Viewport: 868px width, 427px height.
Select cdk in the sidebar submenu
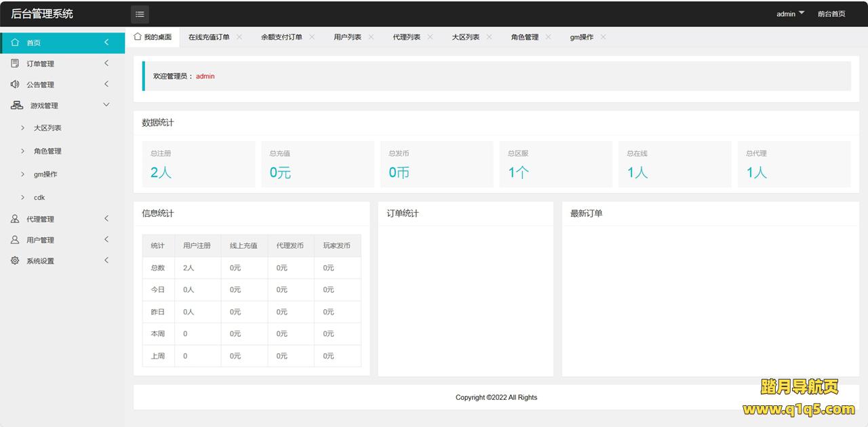(39, 197)
